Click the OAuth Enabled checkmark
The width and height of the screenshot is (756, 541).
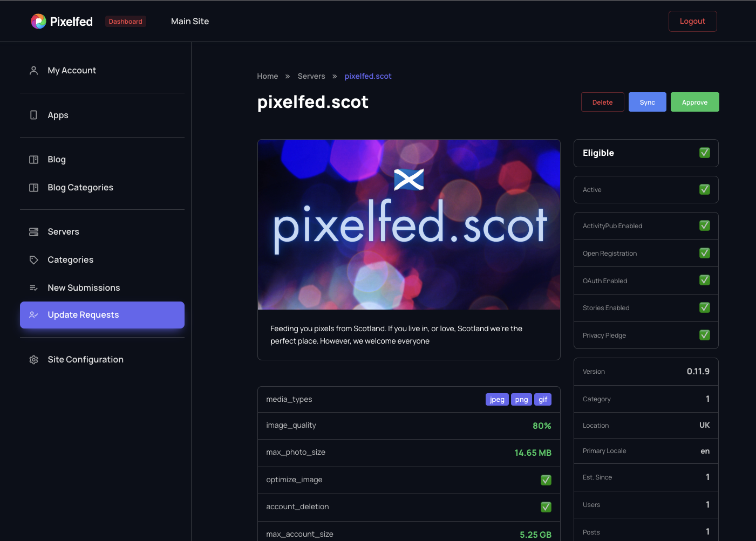coord(705,280)
